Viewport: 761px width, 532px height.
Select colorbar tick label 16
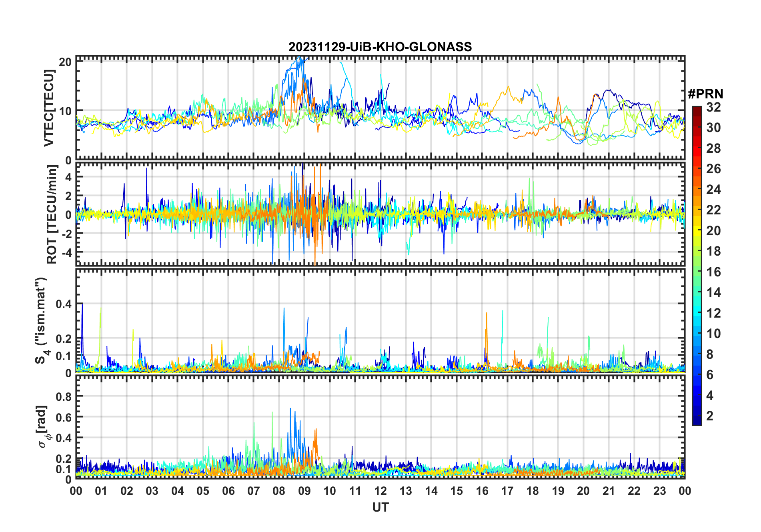pos(713,272)
